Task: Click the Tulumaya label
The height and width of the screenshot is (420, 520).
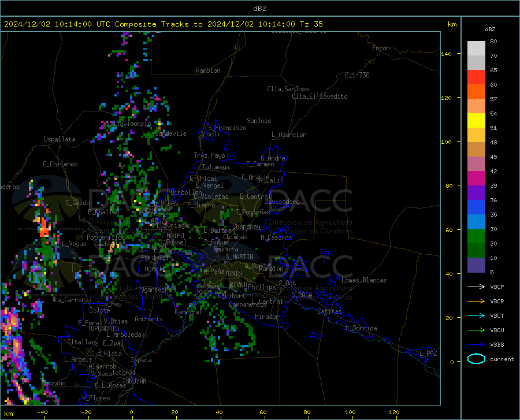Action: pyautogui.click(x=216, y=167)
